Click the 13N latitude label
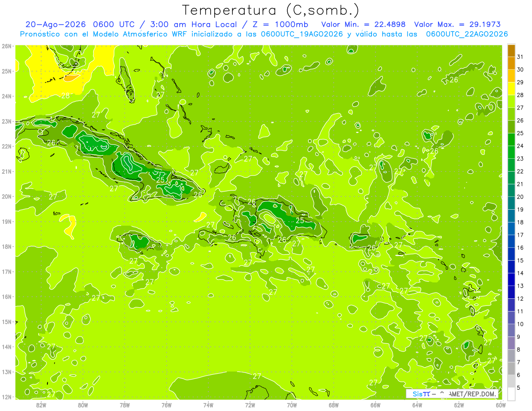This screenshot has width=532, height=411. pyautogui.click(x=7, y=372)
